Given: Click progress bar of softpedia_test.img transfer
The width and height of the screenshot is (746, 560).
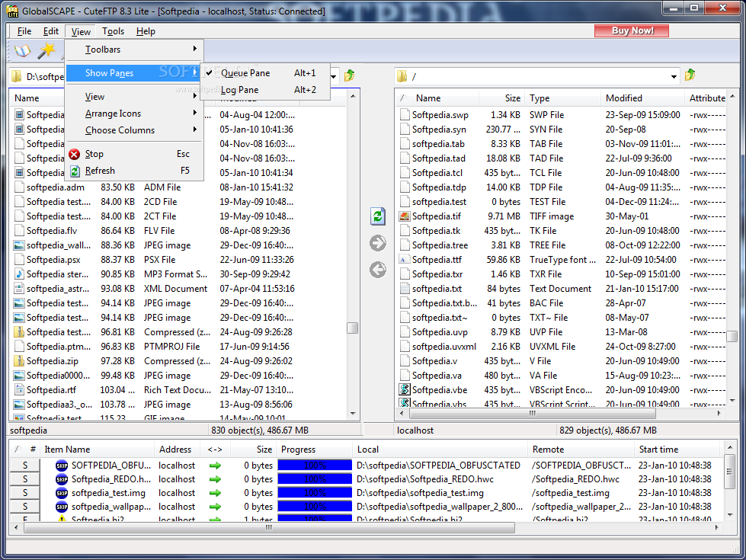Looking at the screenshot, I should [315, 493].
